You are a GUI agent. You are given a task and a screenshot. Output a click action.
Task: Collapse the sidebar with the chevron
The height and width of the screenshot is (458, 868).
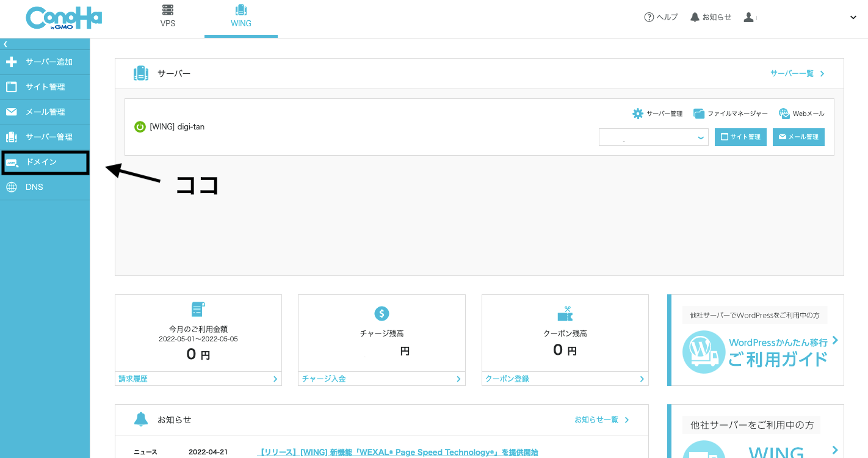pos(5,44)
